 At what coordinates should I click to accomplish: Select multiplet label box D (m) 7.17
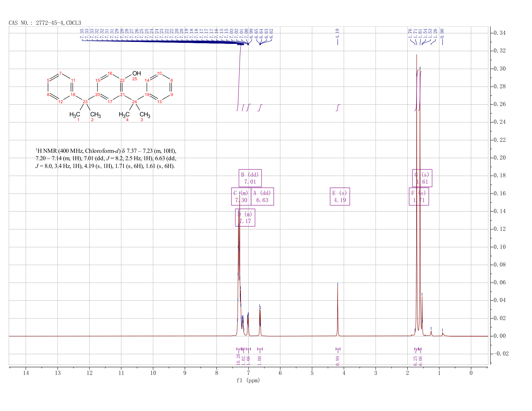tap(245, 218)
